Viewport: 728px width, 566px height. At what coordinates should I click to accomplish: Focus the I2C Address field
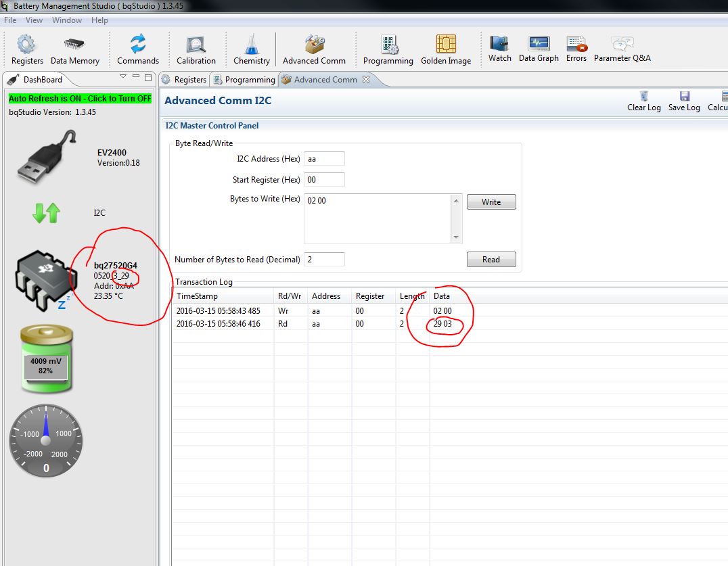[324, 159]
